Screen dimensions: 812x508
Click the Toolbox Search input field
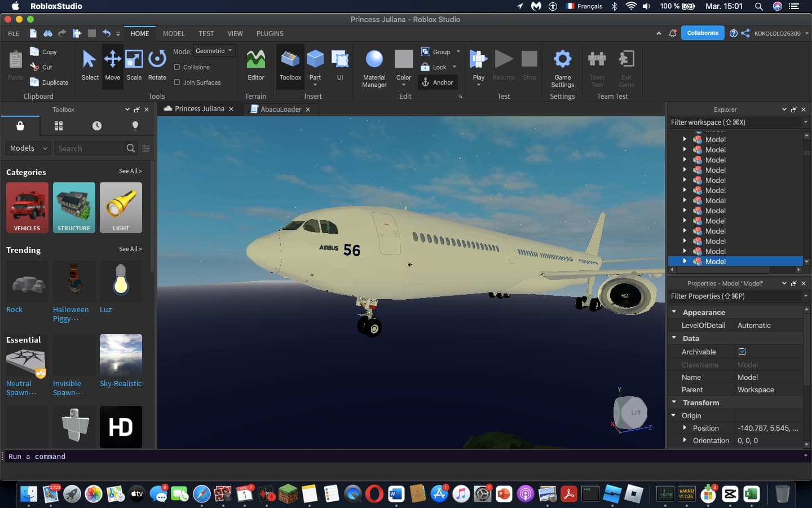tap(89, 148)
